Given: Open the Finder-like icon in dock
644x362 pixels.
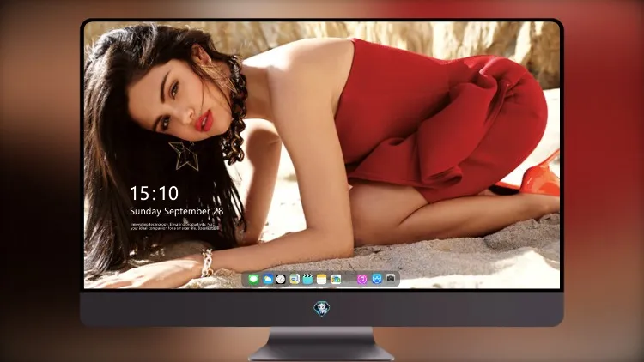Looking at the screenshot, I should pos(294,279).
